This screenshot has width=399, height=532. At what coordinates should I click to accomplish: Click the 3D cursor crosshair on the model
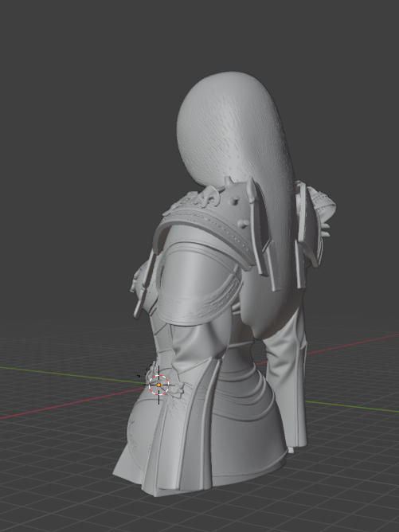(x=158, y=385)
